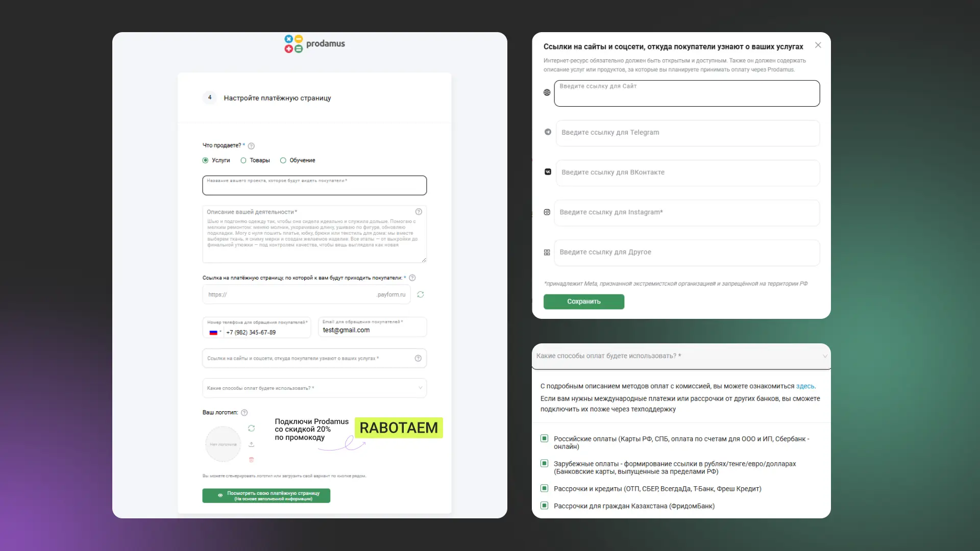Toggle 'Рассрочки и кредиты' checkbox
Image resolution: width=980 pixels, height=551 pixels.
click(544, 488)
